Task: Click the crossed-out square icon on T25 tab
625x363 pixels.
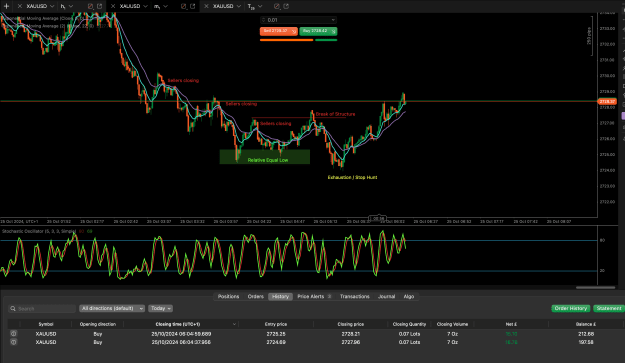Action: coord(277,6)
